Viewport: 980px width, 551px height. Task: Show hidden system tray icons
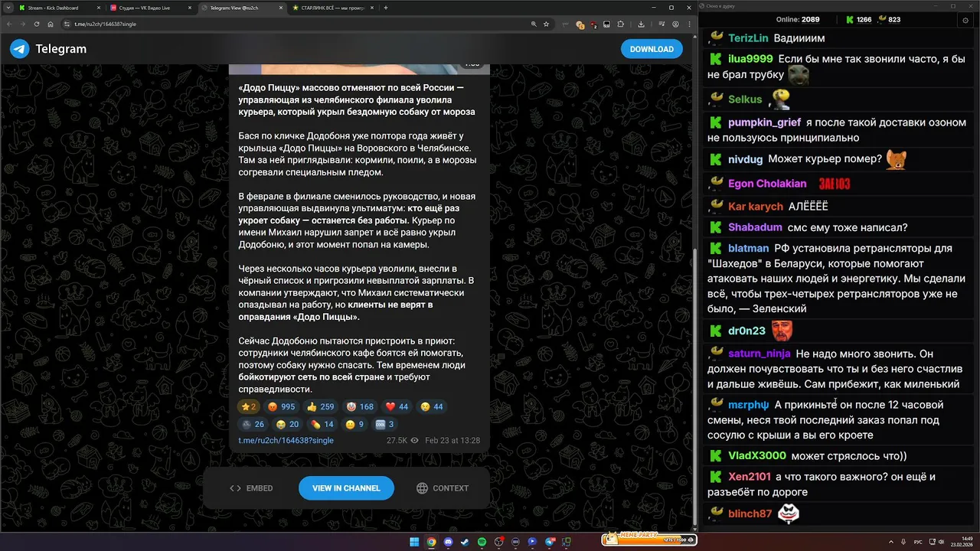coord(890,542)
